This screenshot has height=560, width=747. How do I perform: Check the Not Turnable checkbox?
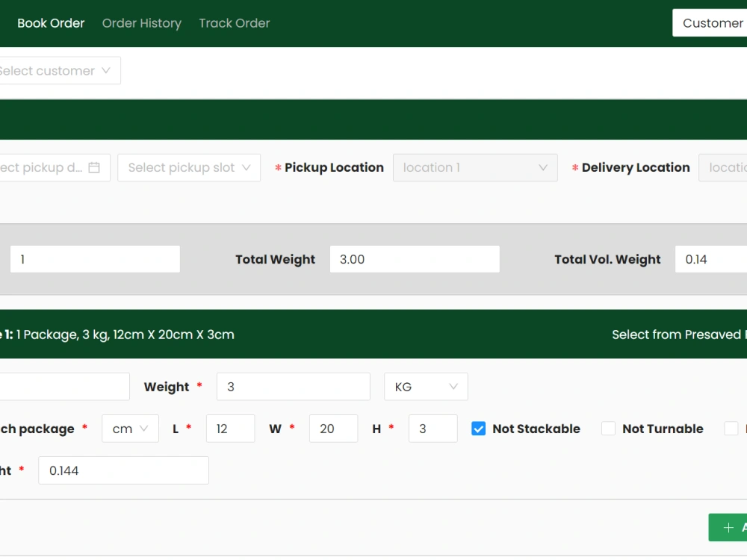tap(608, 429)
